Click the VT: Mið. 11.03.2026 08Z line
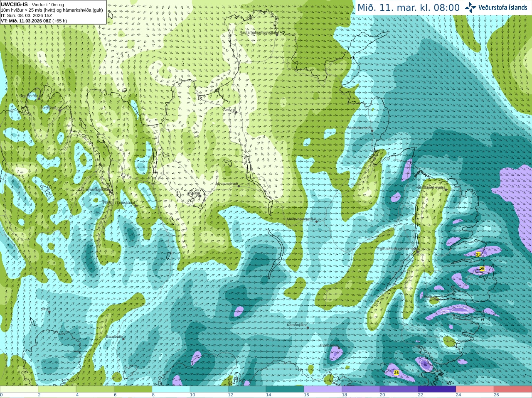Viewport: 532px width, 398px height. pyautogui.click(x=34, y=20)
